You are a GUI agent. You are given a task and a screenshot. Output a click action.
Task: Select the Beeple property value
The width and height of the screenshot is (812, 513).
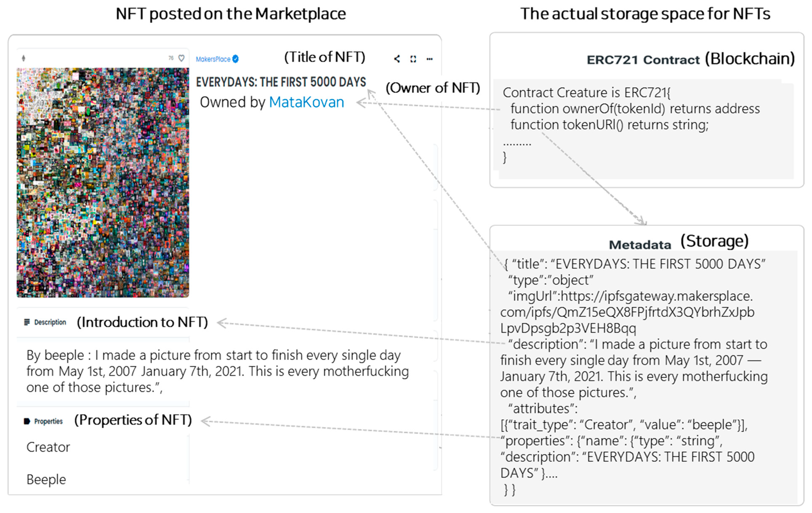click(46, 480)
